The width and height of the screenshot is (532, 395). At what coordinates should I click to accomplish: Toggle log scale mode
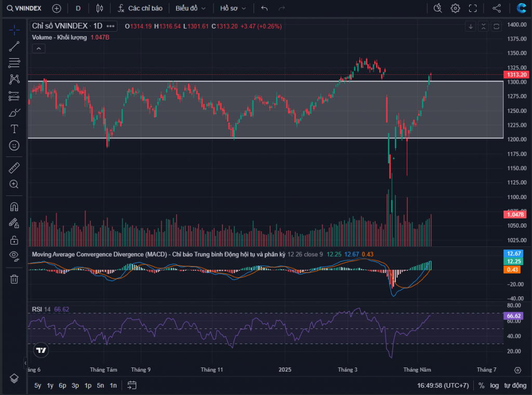tap(495, 386)
